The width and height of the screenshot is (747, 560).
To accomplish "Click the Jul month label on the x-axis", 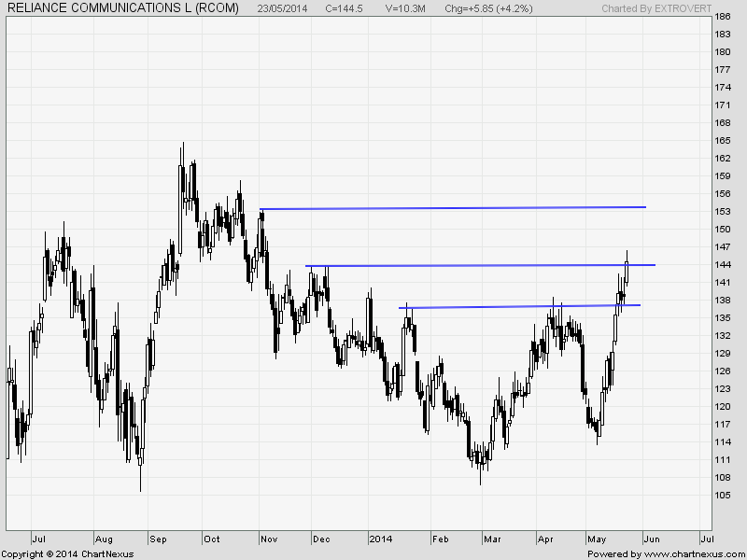I will pyautogui.click(x=38, y=539).
